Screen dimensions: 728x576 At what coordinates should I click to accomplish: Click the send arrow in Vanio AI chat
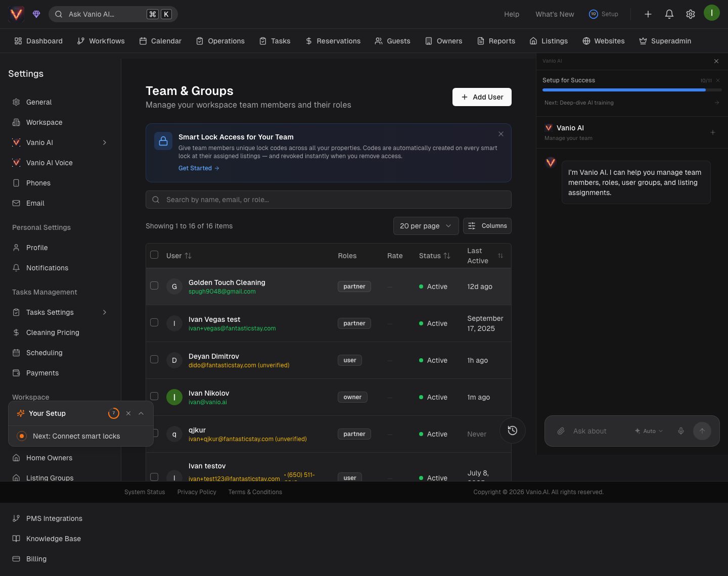click(x=702, y=431)
